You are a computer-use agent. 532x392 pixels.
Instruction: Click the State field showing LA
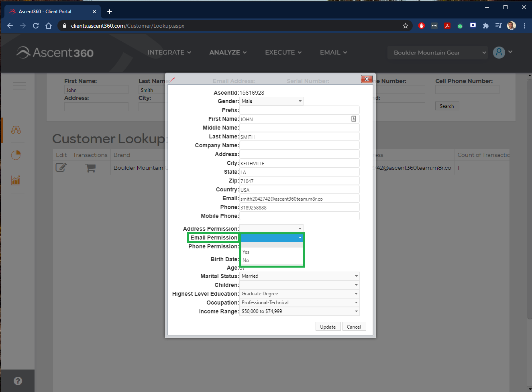click(x=300, y=172)
